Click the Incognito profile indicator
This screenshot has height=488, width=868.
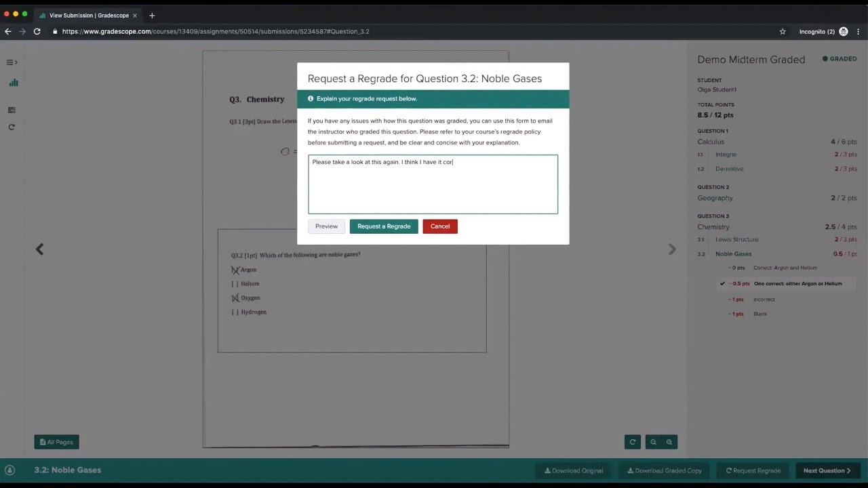(823, 31)
